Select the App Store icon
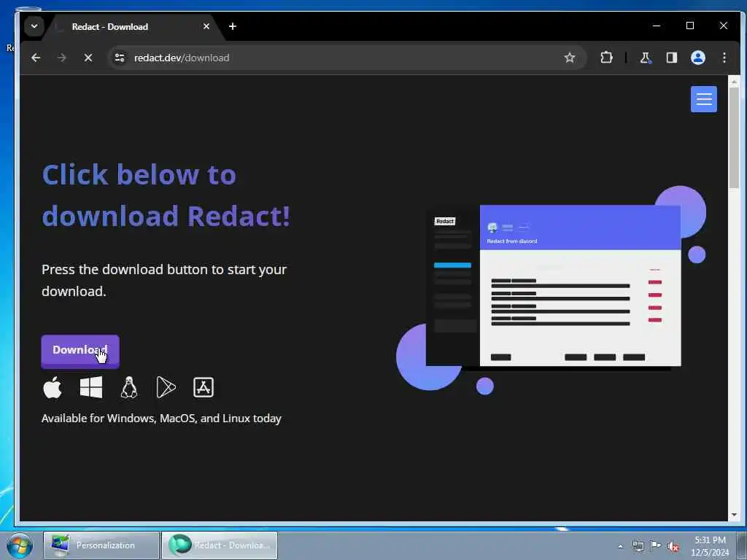747x560 pixels. (x=204, y=387)
